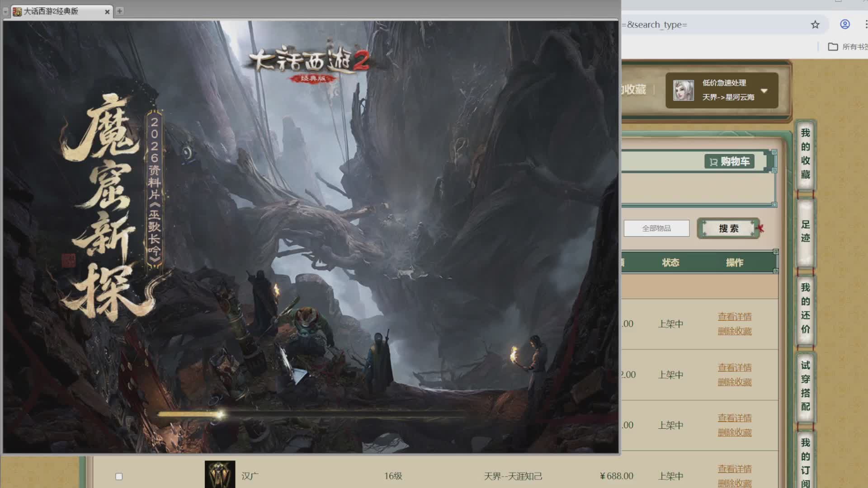Viewport: 868px width, 488px height.
Task: Click 上架中 status in the 汉广 row
Action: pos(670,476)
